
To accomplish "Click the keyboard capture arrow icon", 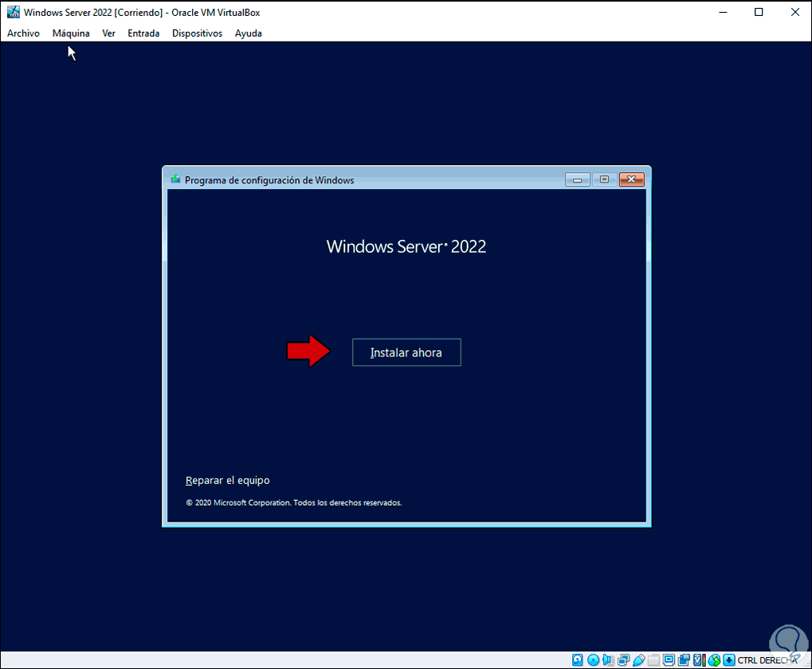I will 729,659.
